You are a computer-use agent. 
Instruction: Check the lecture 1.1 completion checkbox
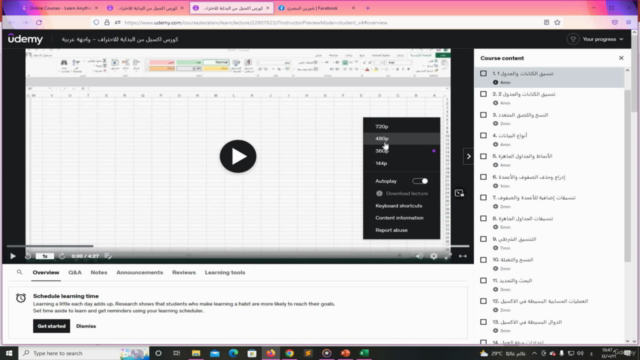(x=483, y=73)
